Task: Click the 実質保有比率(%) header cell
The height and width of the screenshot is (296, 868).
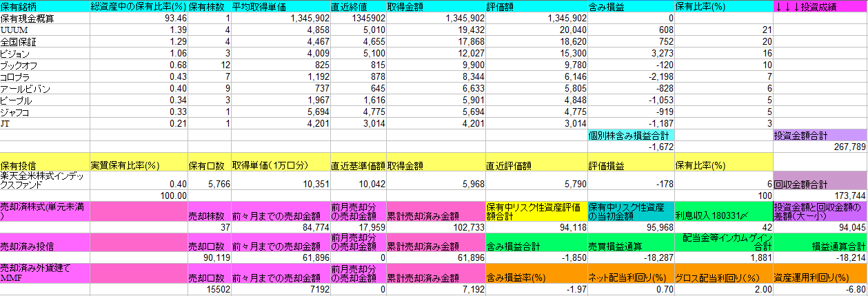Action: (x=139, y=162)
